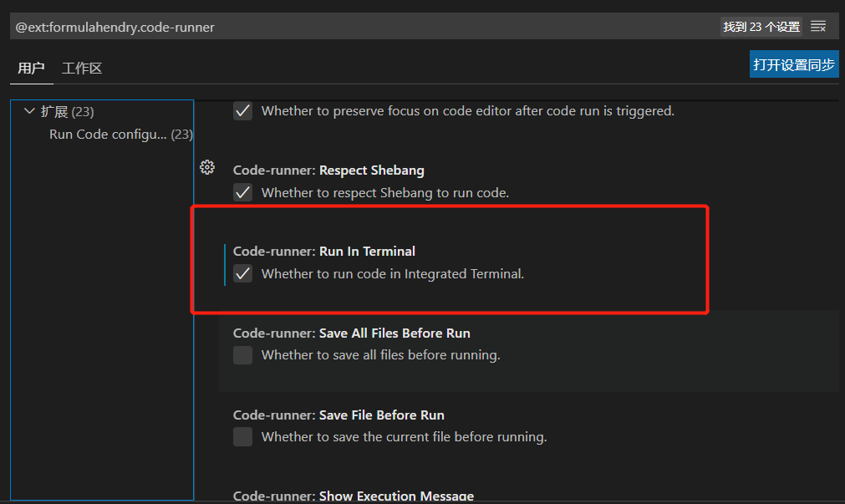The width and height of the screenshot is (845, 504).
Task: Switch to the 工作区 settings tab
Action: 82,68
